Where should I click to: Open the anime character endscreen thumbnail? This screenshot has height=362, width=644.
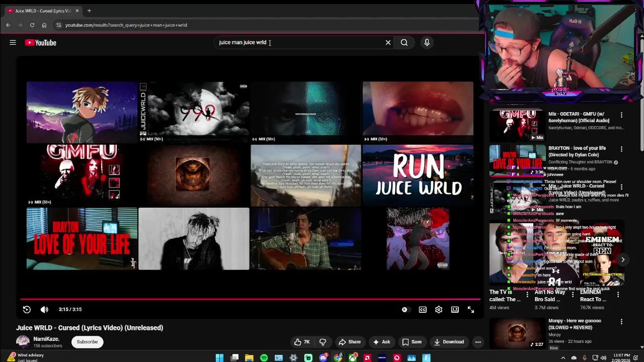(x=82, y=112)
